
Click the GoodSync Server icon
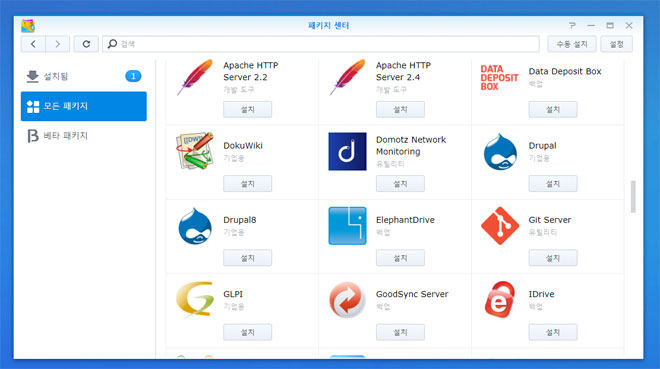tap(347, 300)
